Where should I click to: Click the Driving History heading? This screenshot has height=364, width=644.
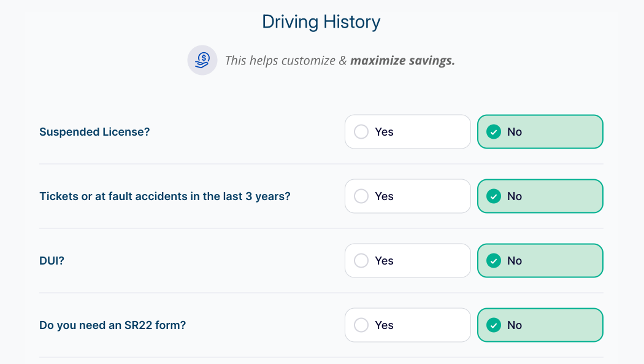(x=321, y=22)
